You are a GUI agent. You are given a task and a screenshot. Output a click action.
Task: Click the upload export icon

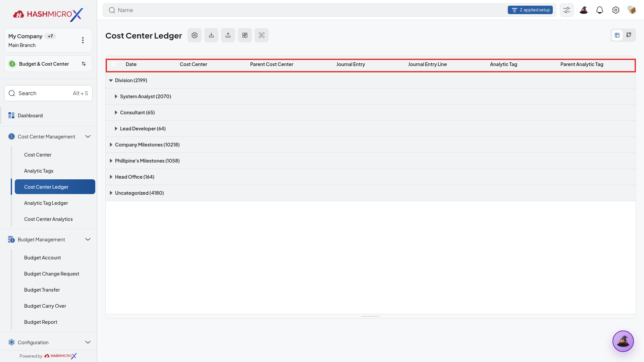[x=228, y=35]
